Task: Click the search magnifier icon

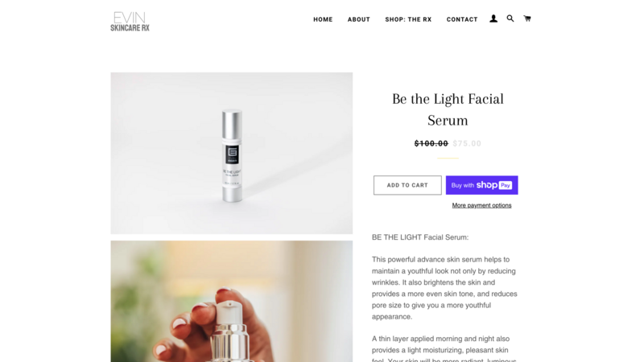Action: [510, 19]
